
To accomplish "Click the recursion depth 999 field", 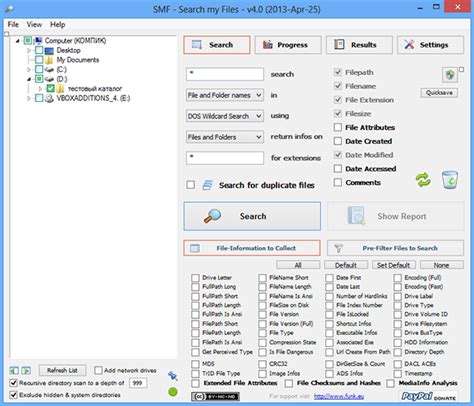I will 138,383.
